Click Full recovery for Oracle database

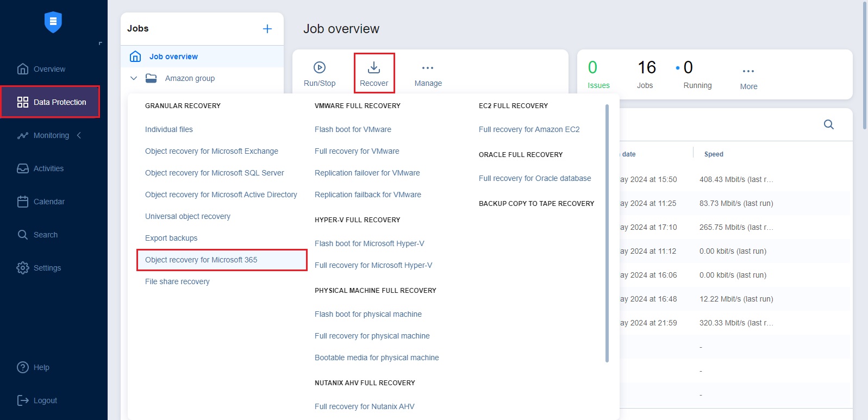pos(534,178)
